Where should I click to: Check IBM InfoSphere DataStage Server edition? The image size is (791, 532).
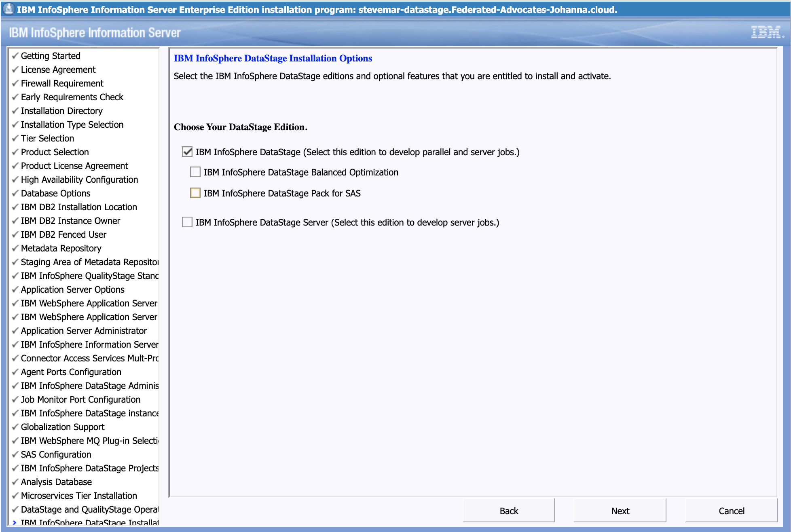pyautogui.click(x=187, y=222)
